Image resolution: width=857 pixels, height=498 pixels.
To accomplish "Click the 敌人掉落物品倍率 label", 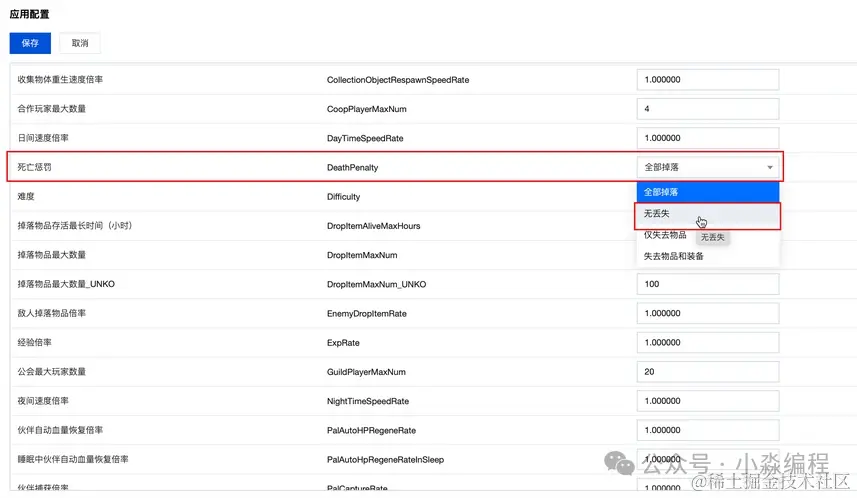I will 51,313.
